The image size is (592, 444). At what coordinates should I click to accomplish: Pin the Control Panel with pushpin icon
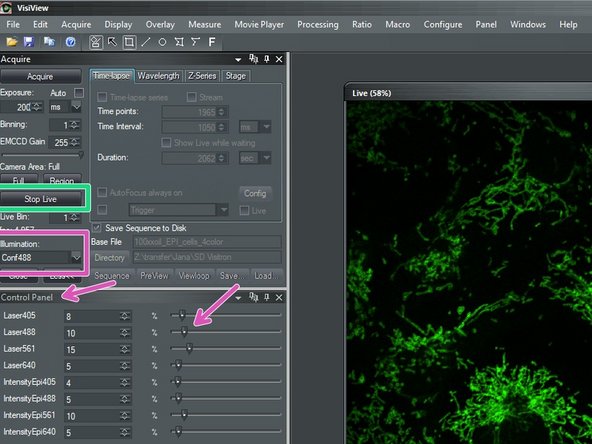pyautogui.click(x=267, y=297)
